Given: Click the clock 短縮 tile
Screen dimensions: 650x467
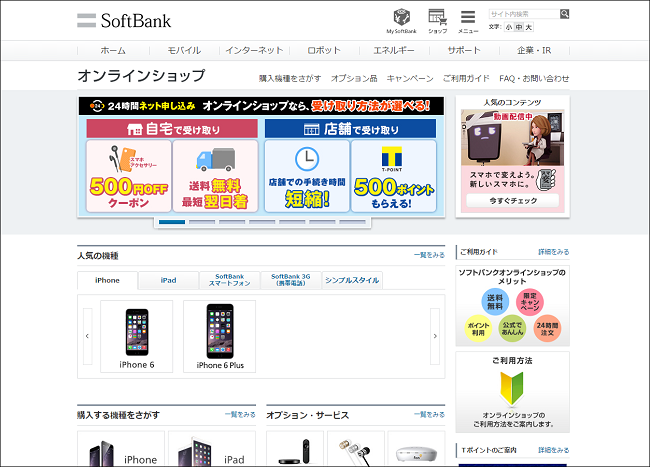Looking at the screenshot, I should pos(307,176).
